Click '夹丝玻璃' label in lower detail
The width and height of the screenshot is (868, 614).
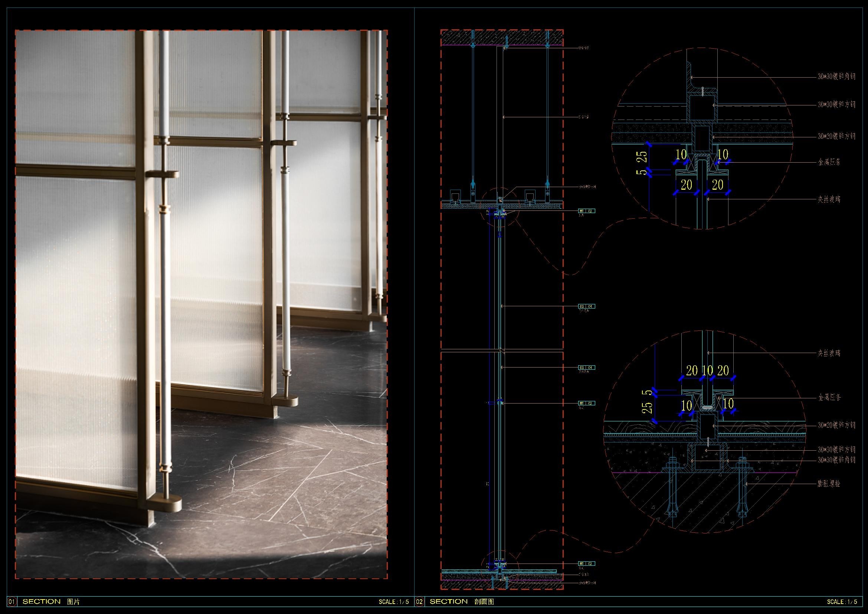829,353
